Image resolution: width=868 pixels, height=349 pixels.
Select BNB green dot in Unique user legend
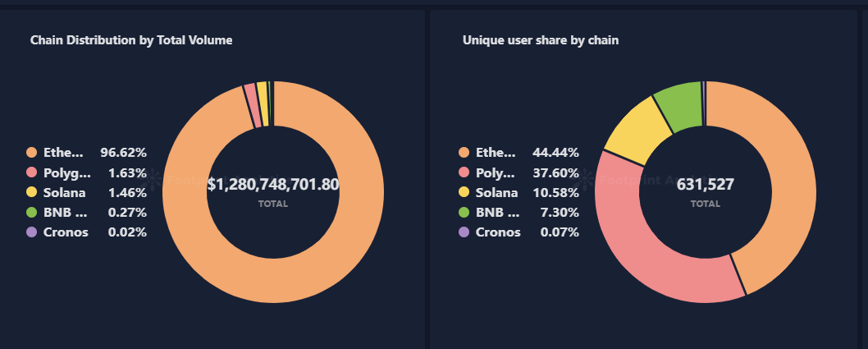tap(464, 212)
